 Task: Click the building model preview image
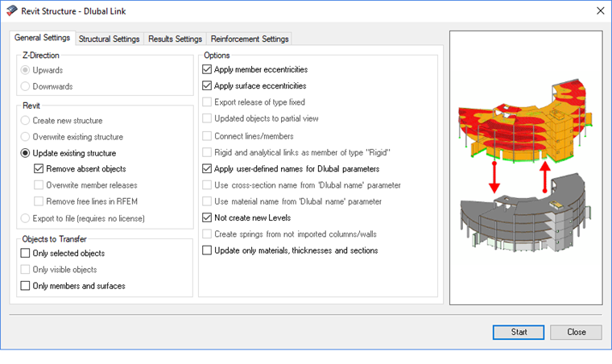pyautogui.click(x=525, y=168)
